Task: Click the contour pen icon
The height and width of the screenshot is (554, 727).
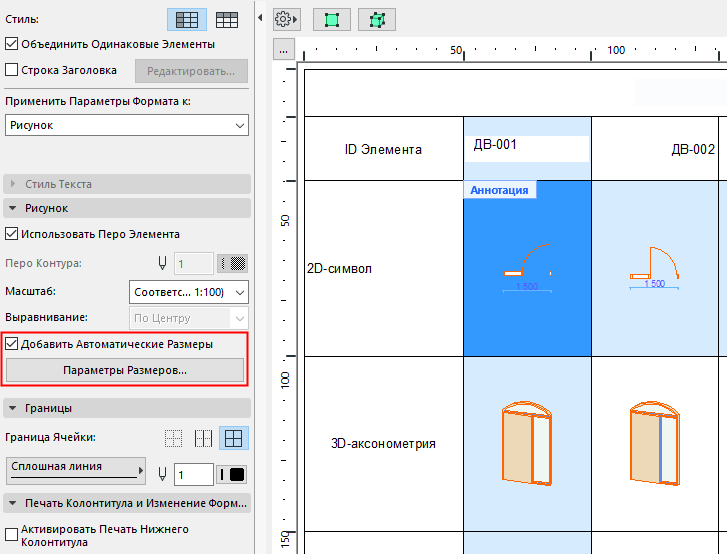Action: 162,263
